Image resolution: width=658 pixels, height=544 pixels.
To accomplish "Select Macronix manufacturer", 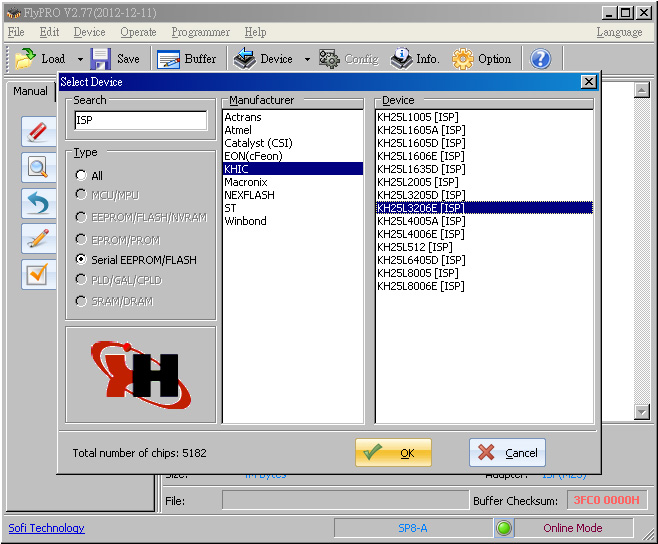I will click(293, 182).
